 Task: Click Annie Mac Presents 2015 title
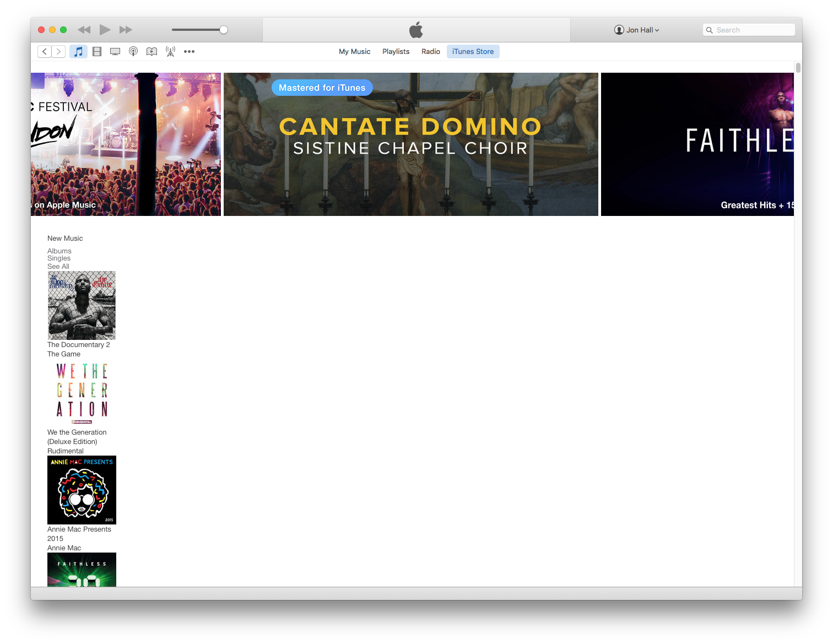click(x=79, y=534)
